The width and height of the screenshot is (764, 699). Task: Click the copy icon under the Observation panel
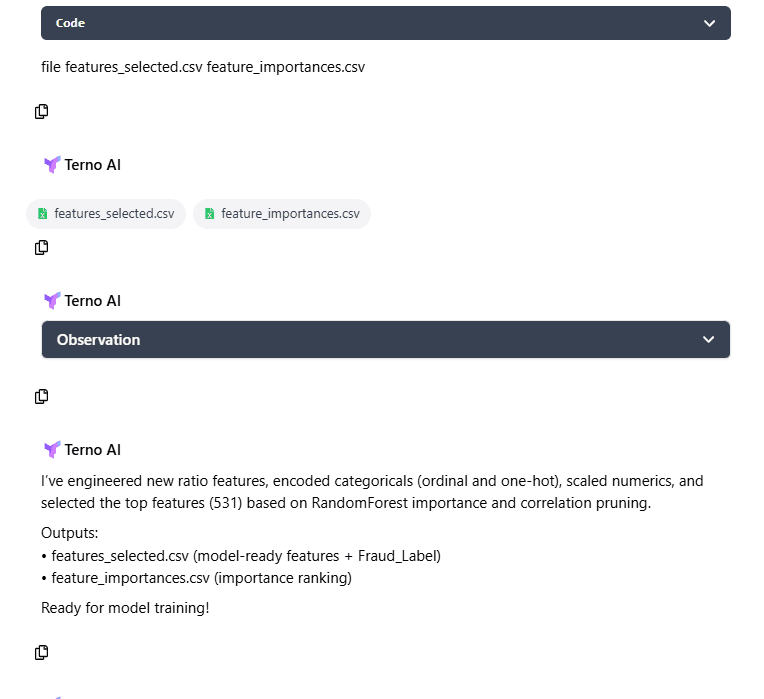tap(42, 396)
